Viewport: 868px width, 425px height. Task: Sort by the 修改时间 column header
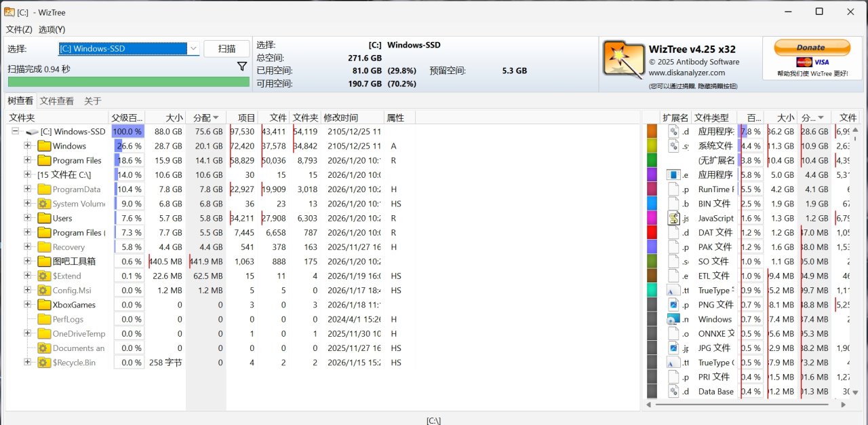[x=353, y=117]
